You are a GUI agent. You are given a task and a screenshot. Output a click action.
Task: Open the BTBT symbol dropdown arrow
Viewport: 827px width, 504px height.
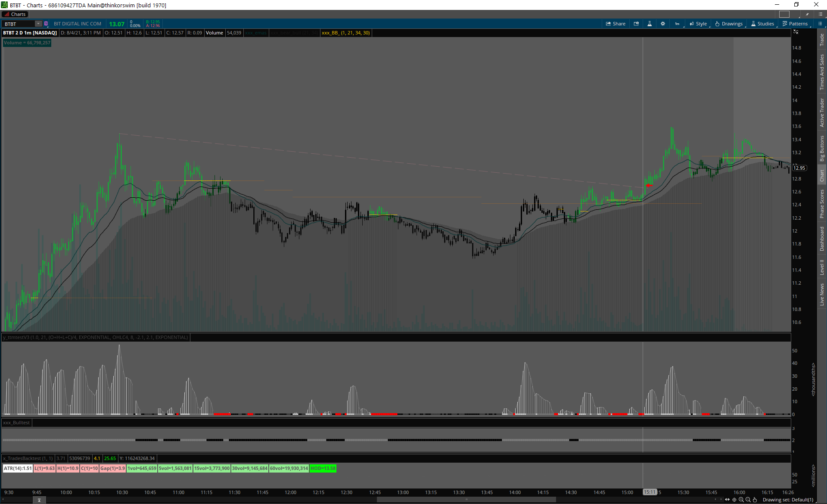(38, 24)
